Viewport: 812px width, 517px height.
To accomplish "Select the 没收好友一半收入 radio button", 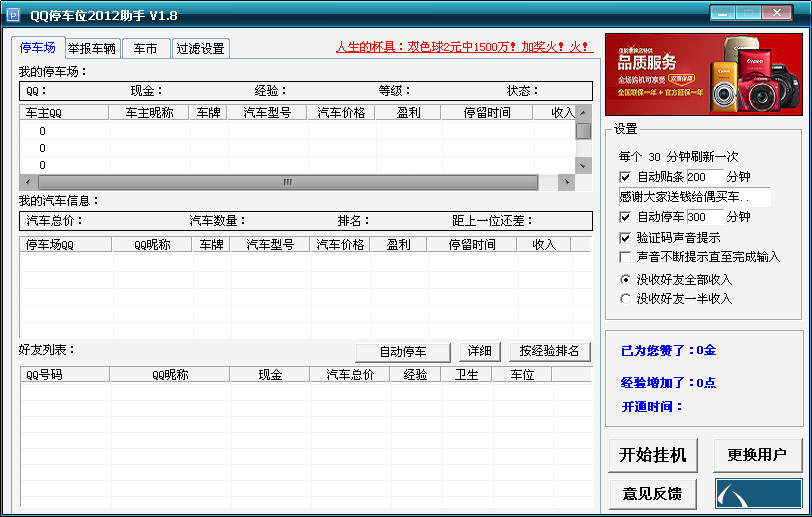I will click(x=626, y=298).
